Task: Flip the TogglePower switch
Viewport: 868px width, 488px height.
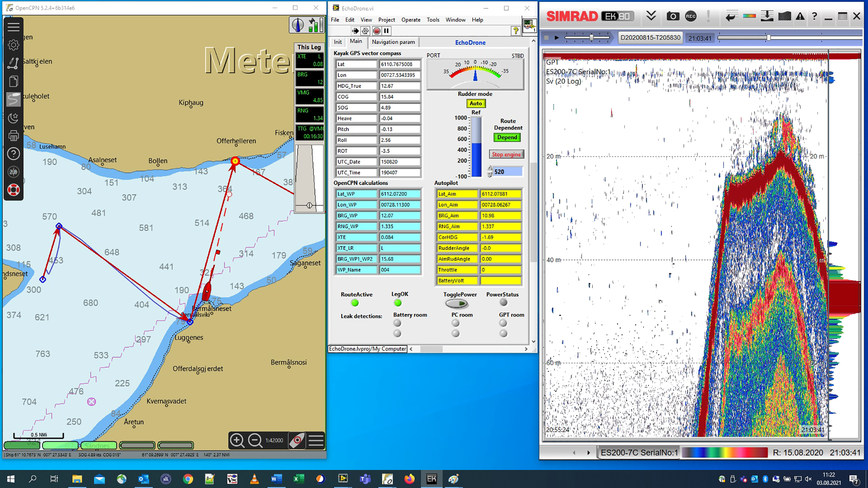Action: coord(456,304)
